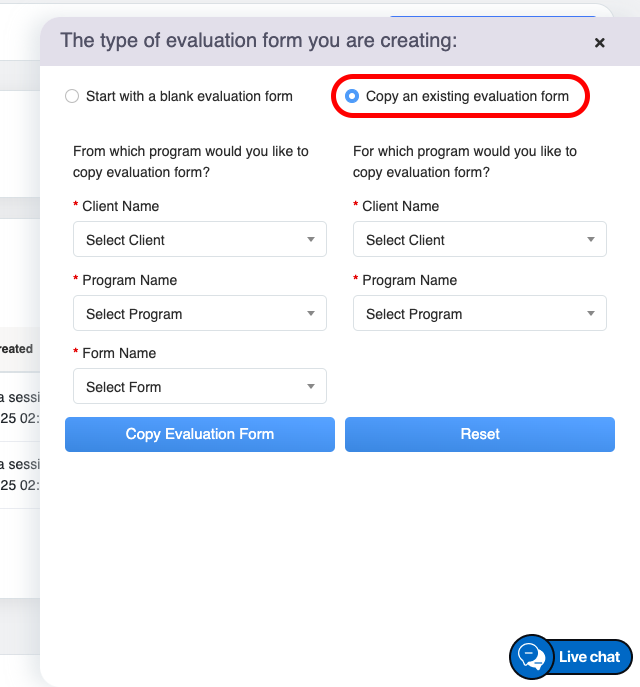Click the destination Client Name dropdown arrow
The image size is (640, 687).
[x=591, y=240]
